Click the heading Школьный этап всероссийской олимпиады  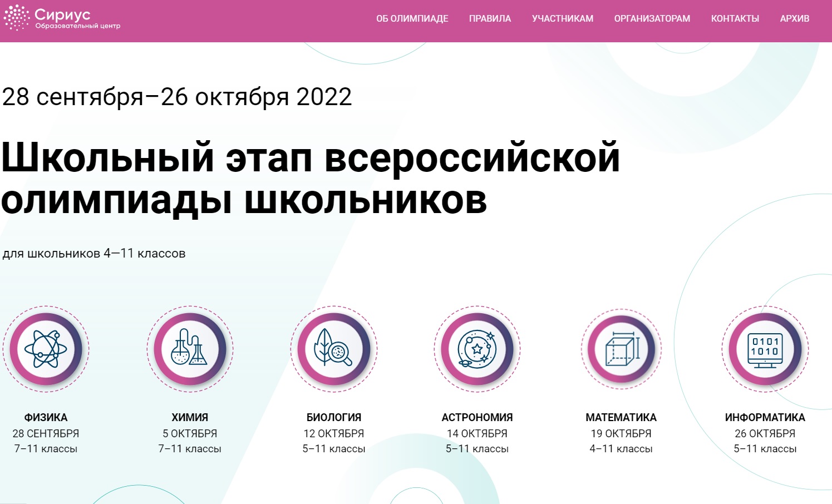tap(311, 179)
